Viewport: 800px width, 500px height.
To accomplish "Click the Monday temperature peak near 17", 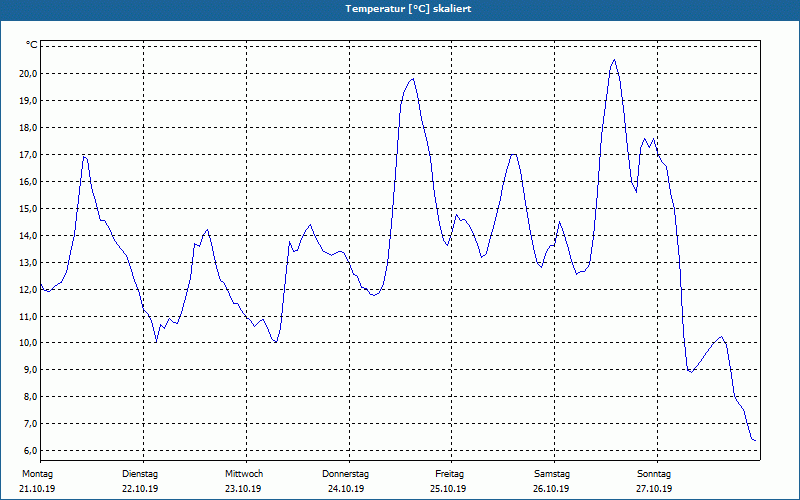I will [85, 157].
